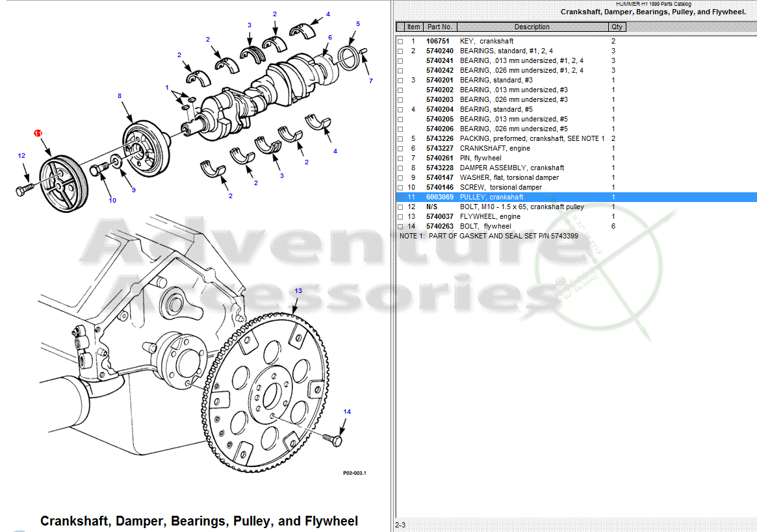Select the DAMPER ASSEMBLY row checkbox
Screen dimensions: 757x532
pyautogui.click(x=400, y=168)
